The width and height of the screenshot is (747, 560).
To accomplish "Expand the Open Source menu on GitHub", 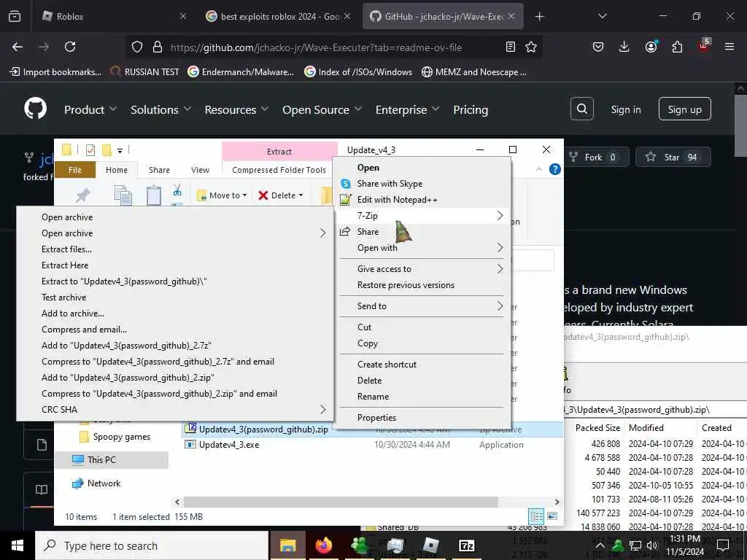I will click(x=322, y=109).
